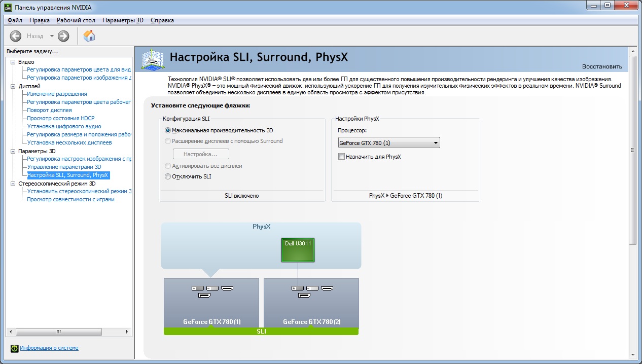Image resolution: width=642 pixels, height=364 pixels.
Task: Select "Активировать все дисплеи" radio button
Action: click(168, 166)
